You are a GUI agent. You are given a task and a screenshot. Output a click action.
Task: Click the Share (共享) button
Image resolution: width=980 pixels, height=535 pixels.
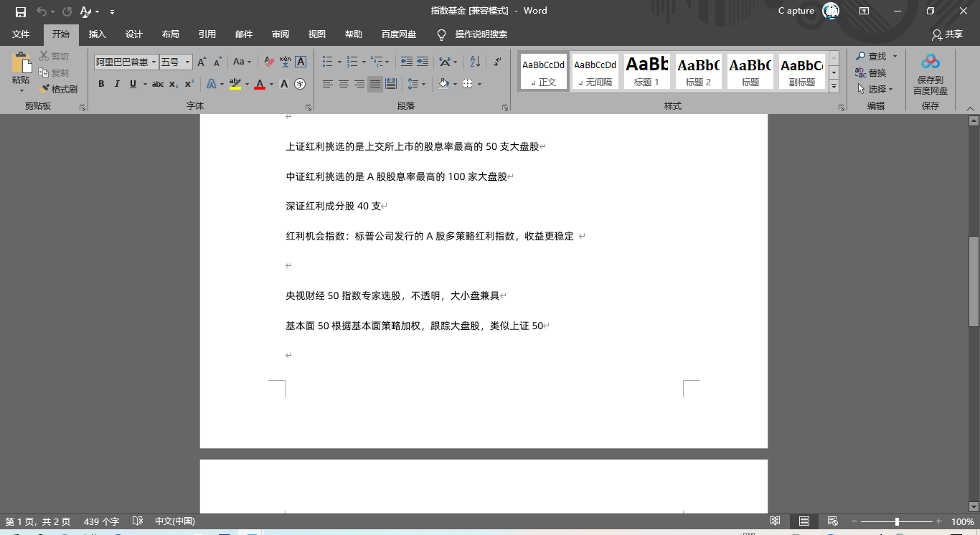(x=948, y=34)
